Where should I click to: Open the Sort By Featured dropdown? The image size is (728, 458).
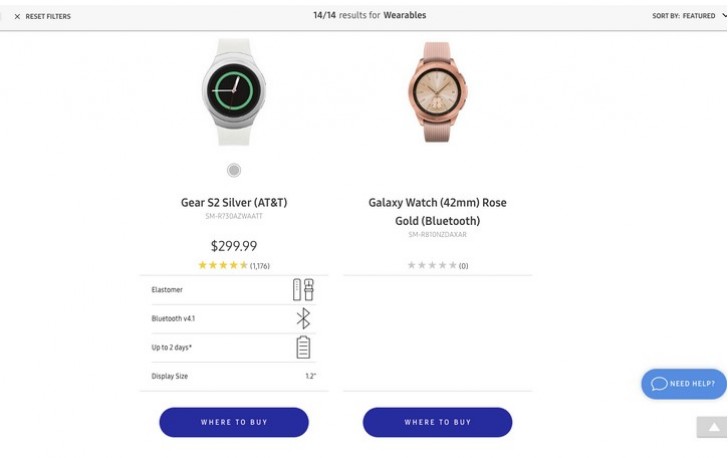[687, 17]
